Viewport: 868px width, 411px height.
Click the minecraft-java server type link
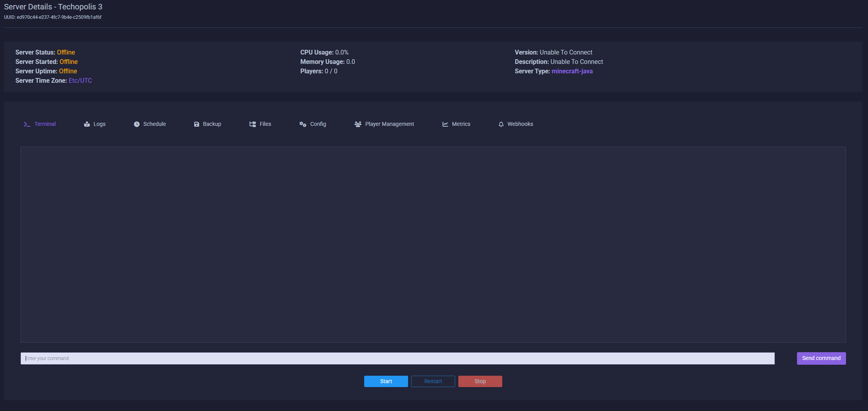(x=572, y=71)
